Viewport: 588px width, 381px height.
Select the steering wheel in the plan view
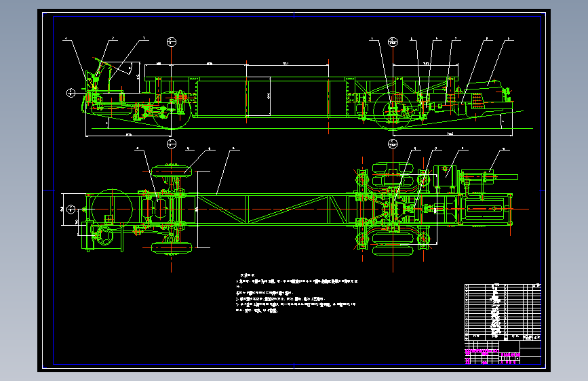pyautogui.click(x=104, y=236)
